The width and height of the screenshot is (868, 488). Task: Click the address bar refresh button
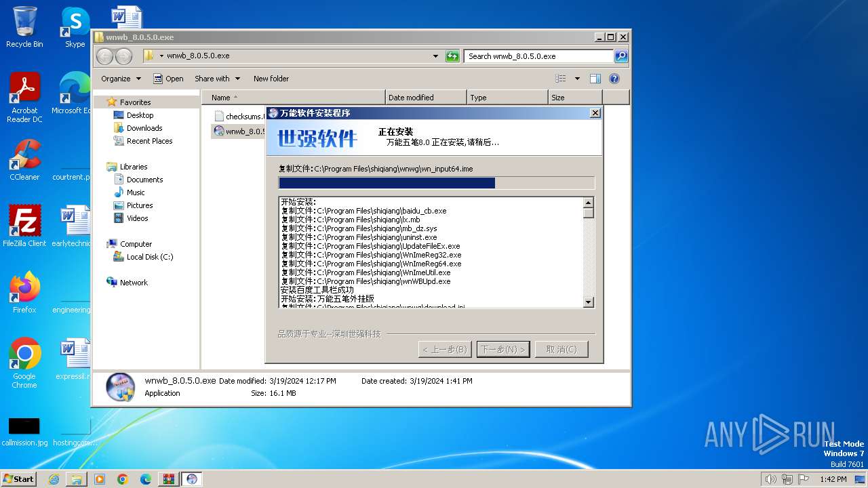[x=452, y=56]
